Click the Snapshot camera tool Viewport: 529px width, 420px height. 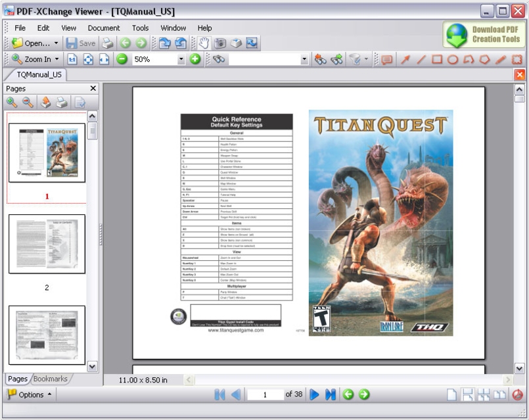click(220, 43)
